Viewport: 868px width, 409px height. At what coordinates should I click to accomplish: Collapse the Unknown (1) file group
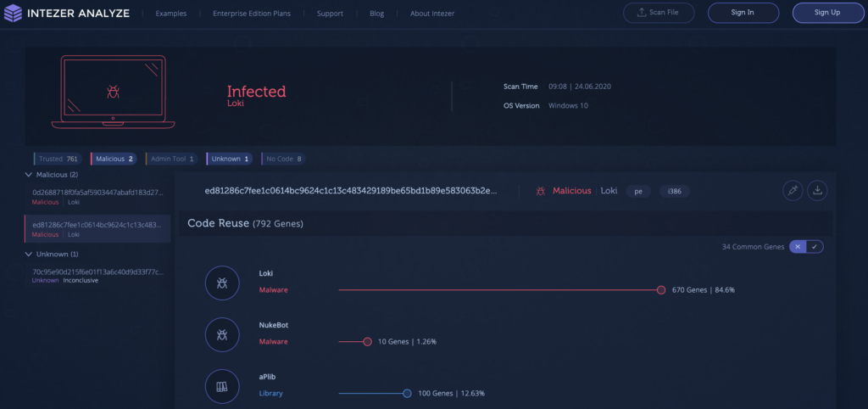28,254
